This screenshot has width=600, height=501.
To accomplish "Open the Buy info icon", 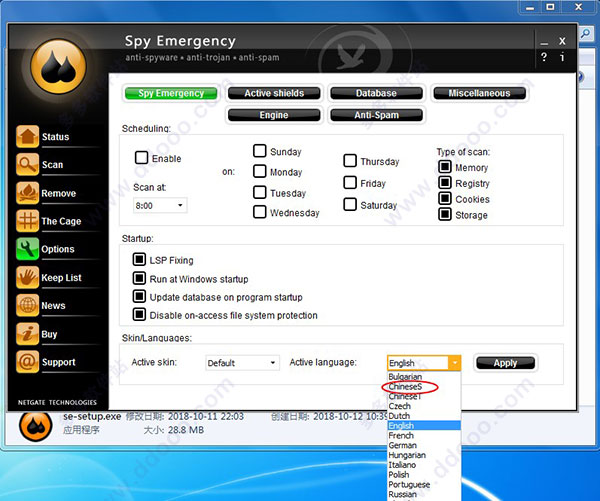I will click(x=28, y=334).
